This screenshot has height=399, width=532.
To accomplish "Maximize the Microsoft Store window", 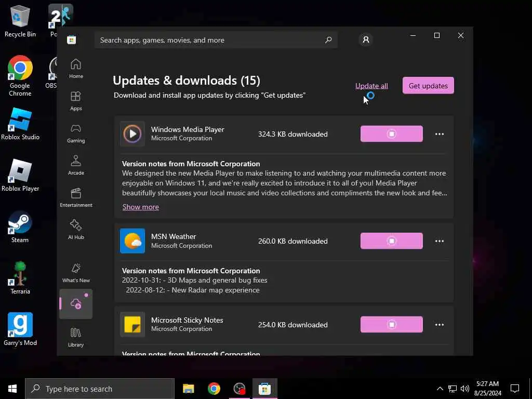I will pos(437,35).
